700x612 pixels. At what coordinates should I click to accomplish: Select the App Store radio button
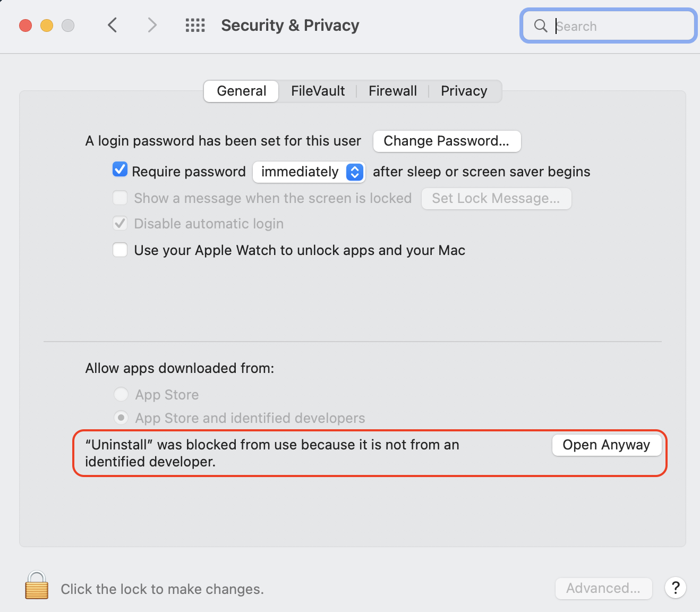[121, 394]
